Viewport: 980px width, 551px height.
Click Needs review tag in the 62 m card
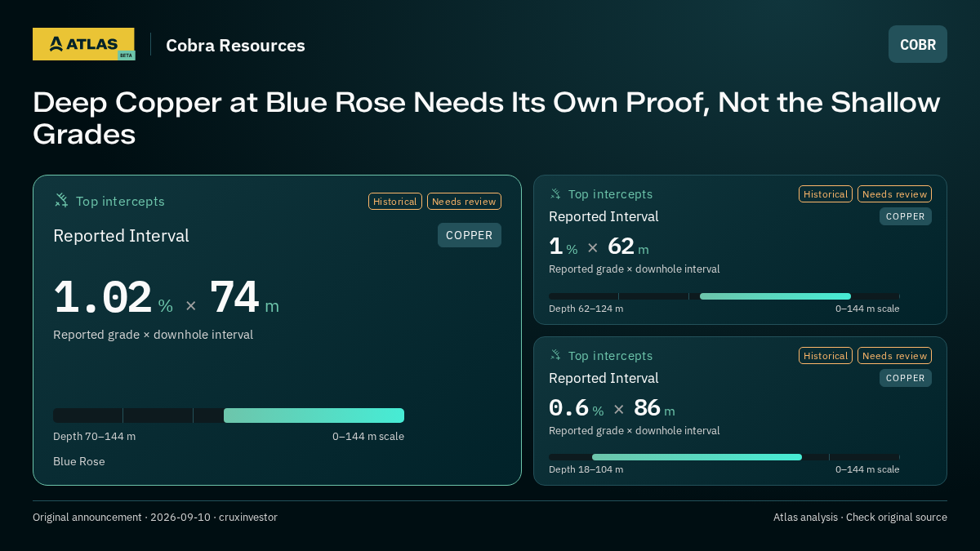(894, 193)
